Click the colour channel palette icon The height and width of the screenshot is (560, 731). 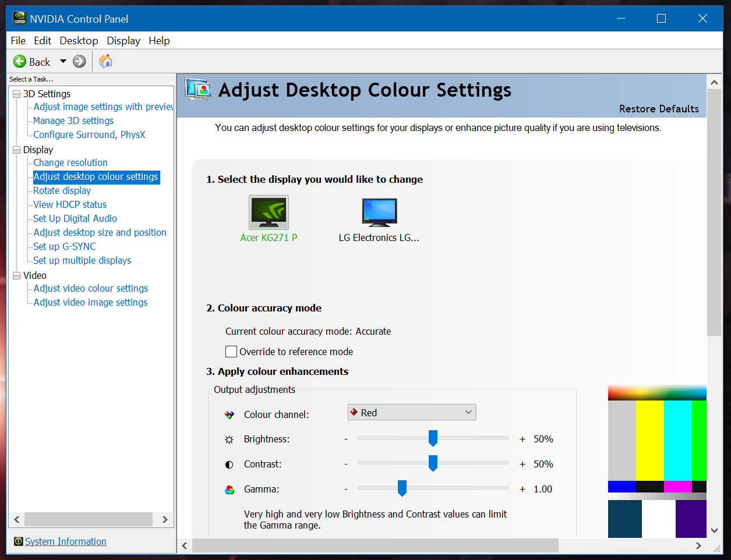coord(231,413)
